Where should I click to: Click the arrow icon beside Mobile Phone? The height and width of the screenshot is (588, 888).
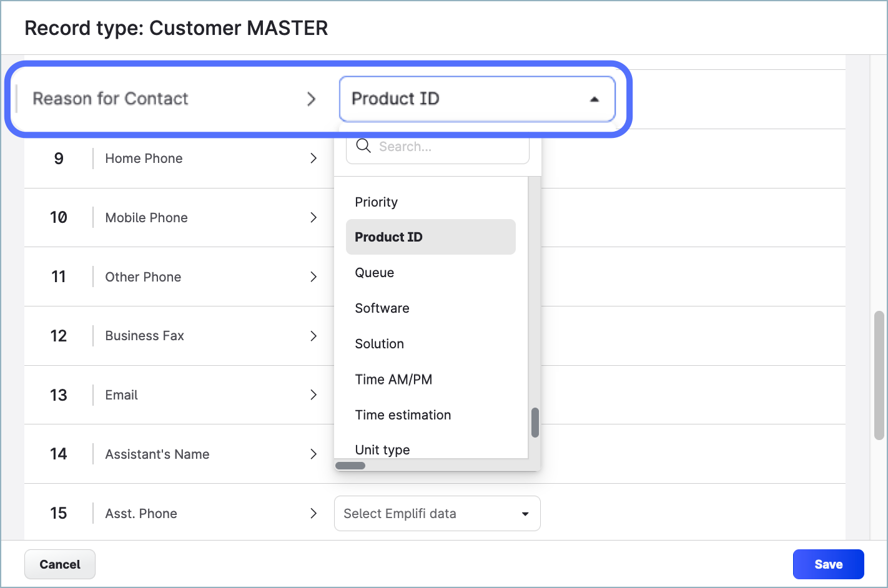313,217
